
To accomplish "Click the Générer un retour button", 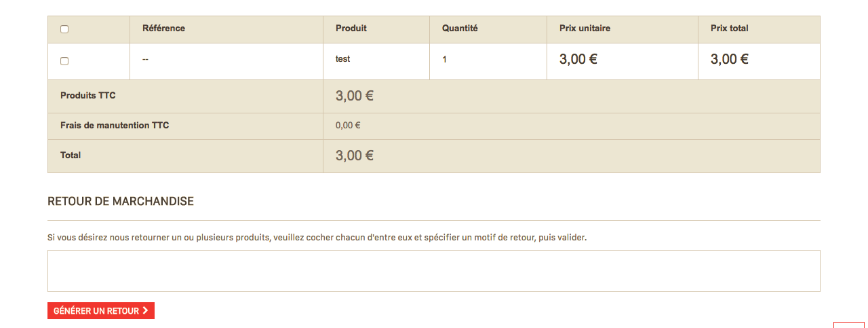I will pyautogui.click(x=101, y=311).
